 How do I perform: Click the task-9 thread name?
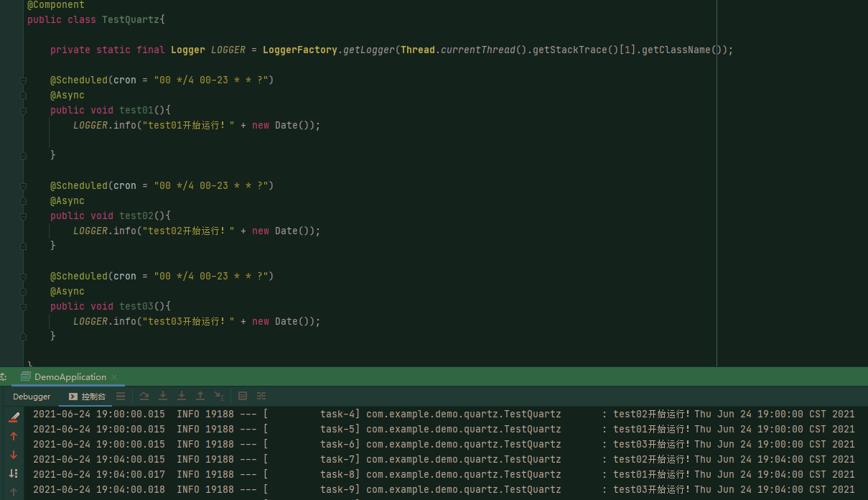click(337, 489)
